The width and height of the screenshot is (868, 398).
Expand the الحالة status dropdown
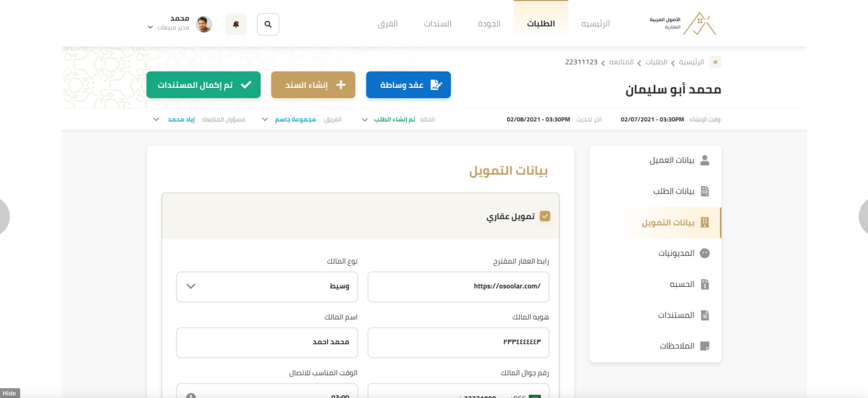coord(365,119)
